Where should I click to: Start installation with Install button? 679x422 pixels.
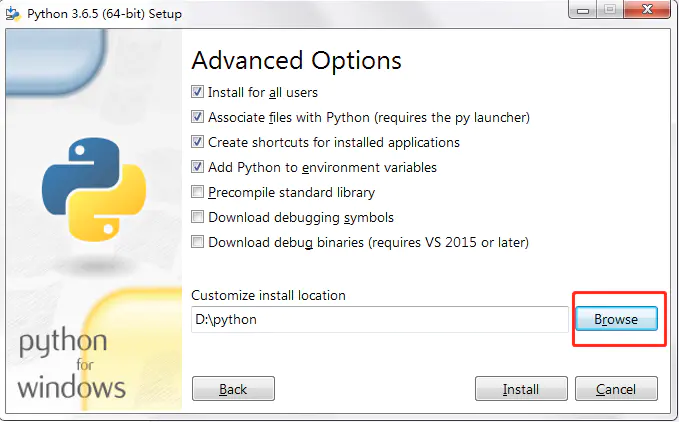coord(521,389)
